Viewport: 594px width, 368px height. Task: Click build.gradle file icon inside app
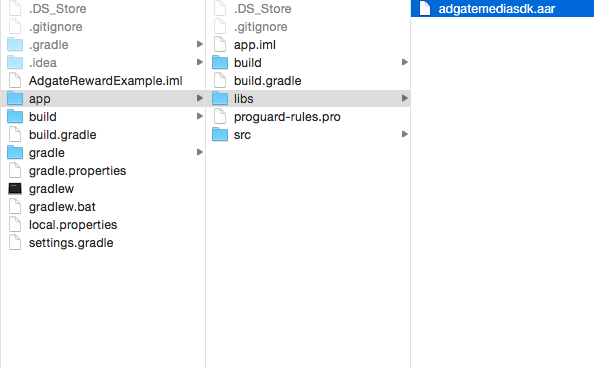[220, 80]
